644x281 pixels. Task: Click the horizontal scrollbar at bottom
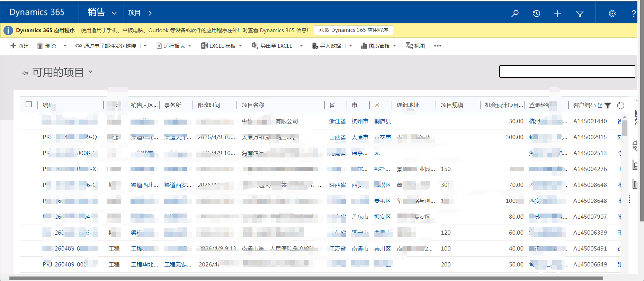[x=305, y=278]
